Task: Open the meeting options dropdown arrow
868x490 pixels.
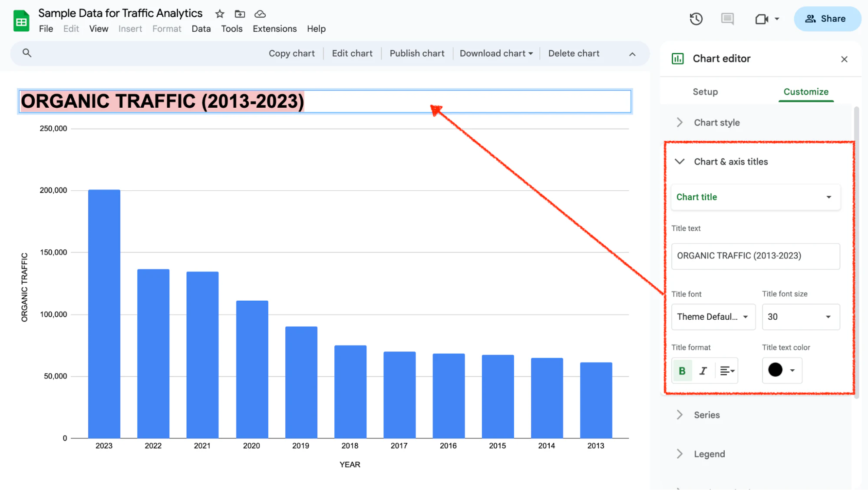Action: click(777, 19)
